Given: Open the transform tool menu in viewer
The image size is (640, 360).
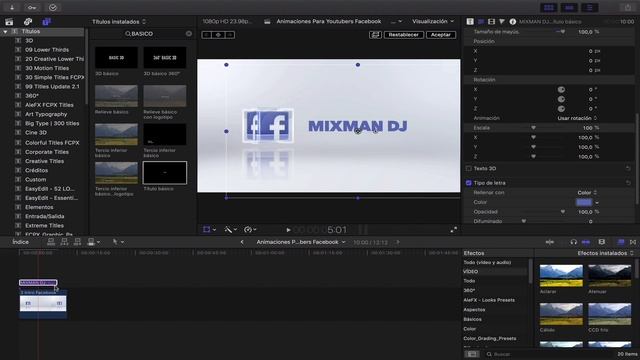Looking at the screenshot, I should [209, 229].
